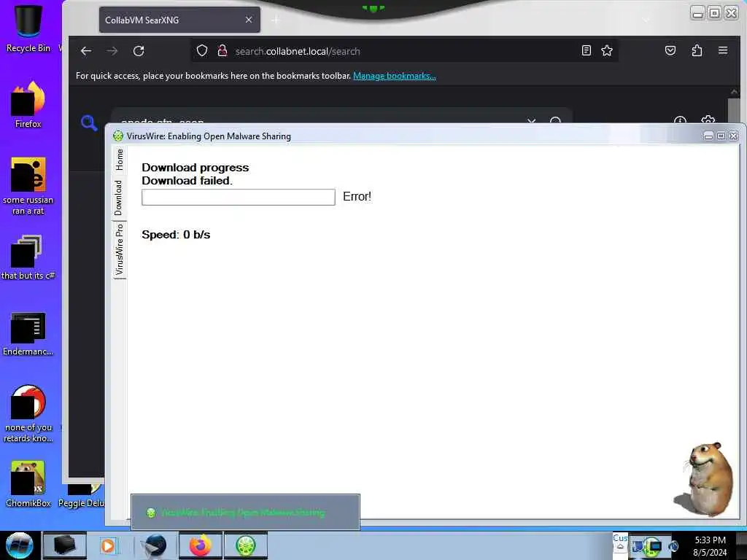This screenshot has width=747, height=560.
Task: Switch to the Home tab in VirusWire
Action: (119, 160)
